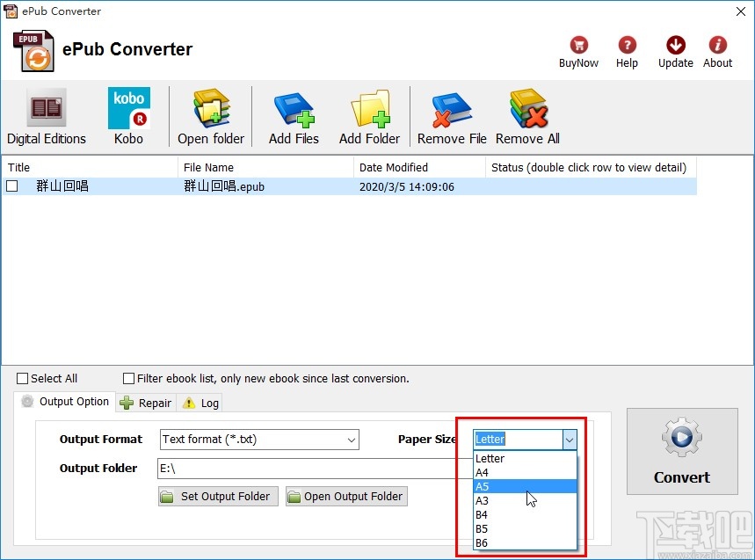This screenshot has height=560, width=755.
Task: Switch to the Repair tab
Action: click(x=146, y=403)
